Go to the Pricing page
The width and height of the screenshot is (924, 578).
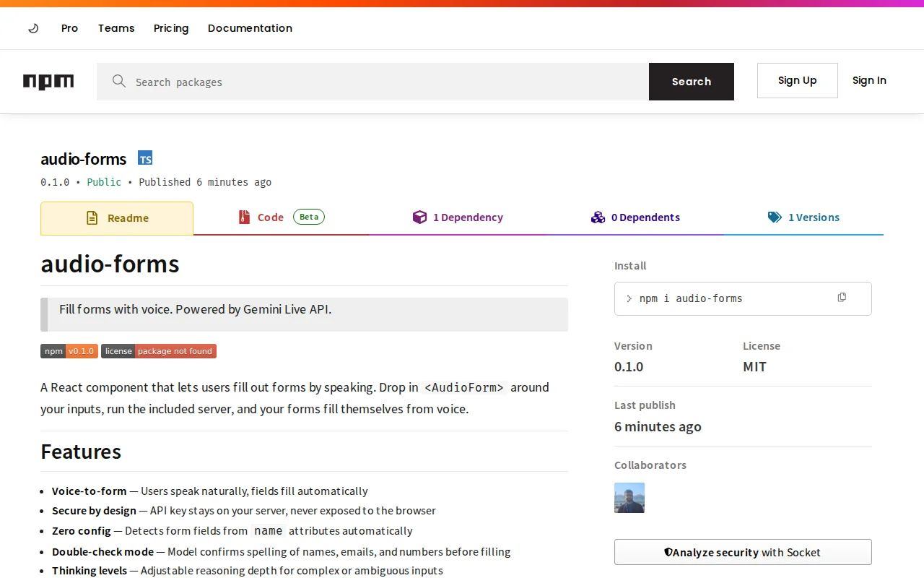[171, 28]
